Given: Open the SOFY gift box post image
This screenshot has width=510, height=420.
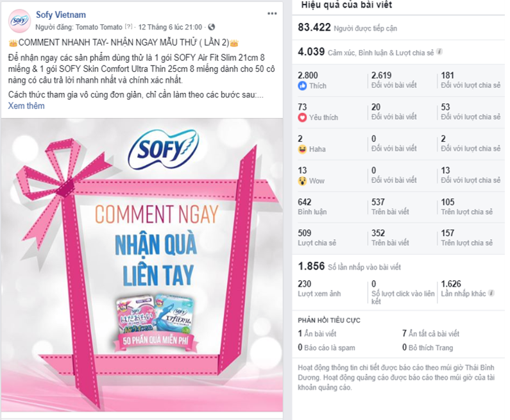Looking at the screenshot, I should point(142,265).
